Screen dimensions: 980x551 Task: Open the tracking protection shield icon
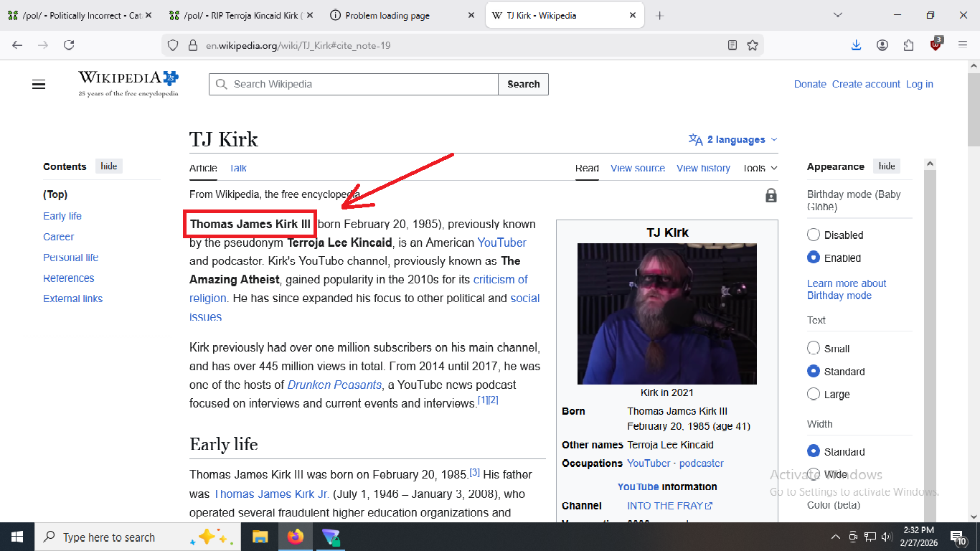tap(173, 45)
